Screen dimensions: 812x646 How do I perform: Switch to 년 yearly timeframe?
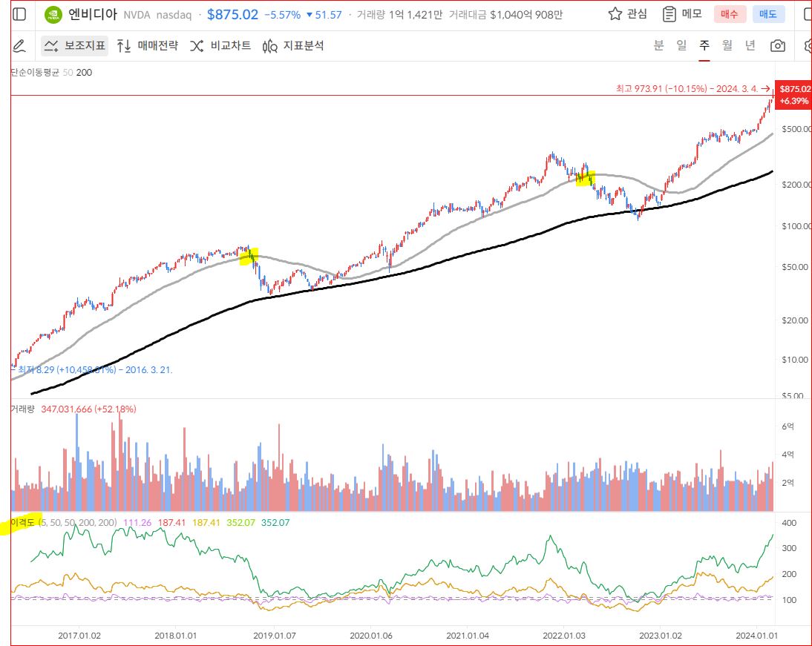tap(750, 45)
